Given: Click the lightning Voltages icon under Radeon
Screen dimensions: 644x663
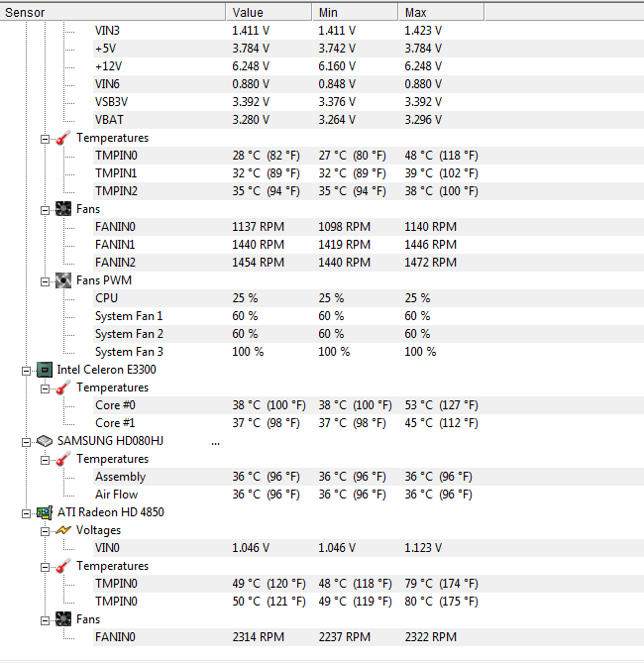Looking at the screenshot, I should [x=63, y=530].
